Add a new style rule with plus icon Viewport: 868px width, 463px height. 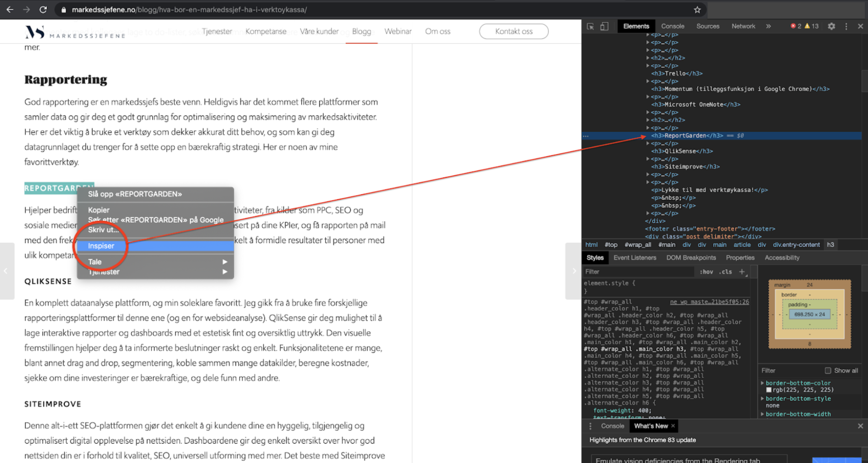pyautogui.click(x=742, y=271)
